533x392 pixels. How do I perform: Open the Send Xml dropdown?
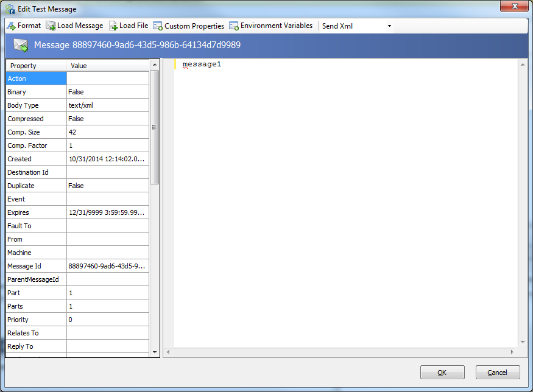click(x=389, y=26)
